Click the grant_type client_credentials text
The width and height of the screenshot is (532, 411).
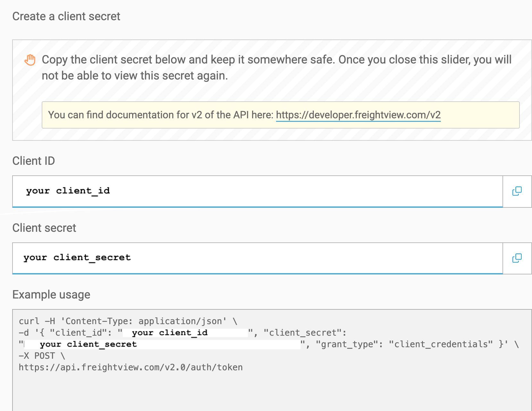404,344
